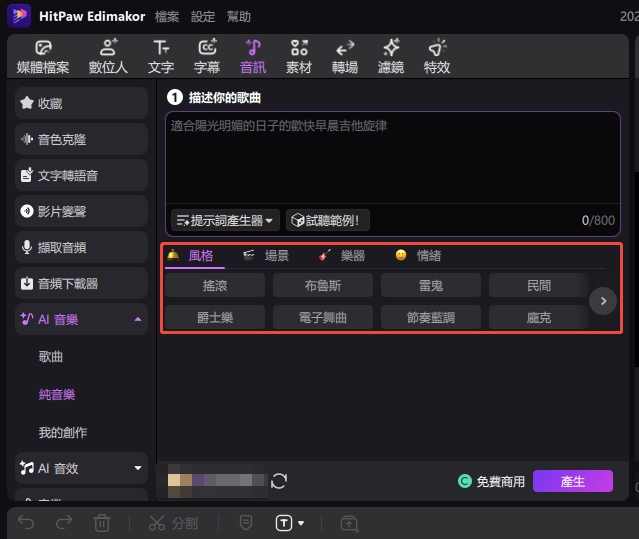Open the 濾鏡 filters panel
This screenshot has height=539, width=639.
[391, 57]
